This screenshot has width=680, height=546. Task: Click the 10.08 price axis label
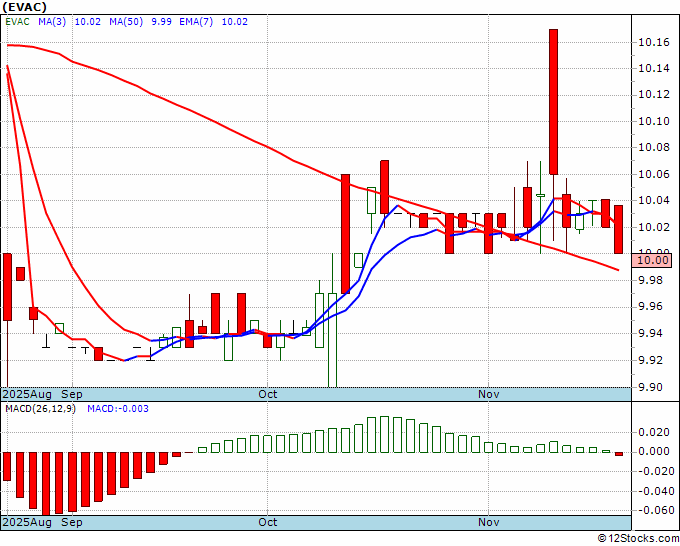[654, 148]
